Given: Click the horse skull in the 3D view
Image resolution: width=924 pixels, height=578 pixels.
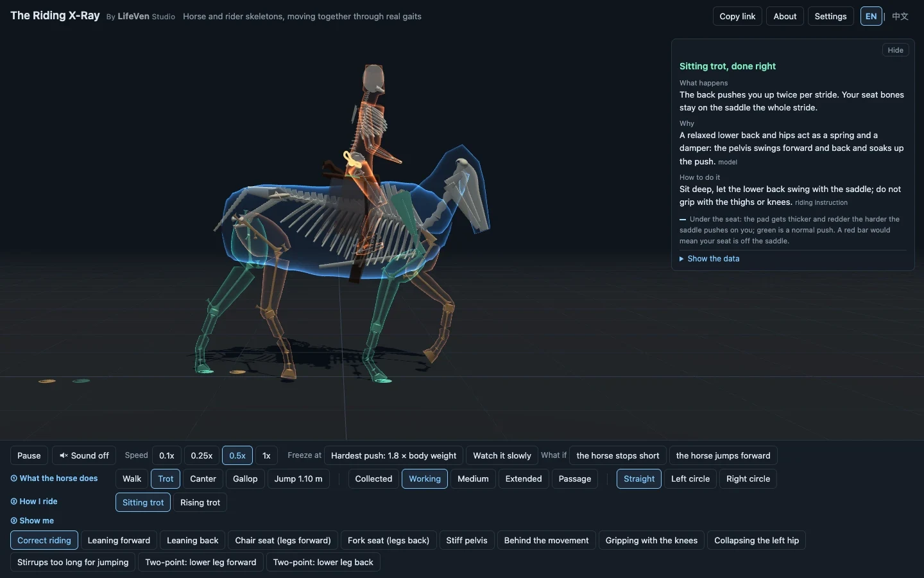Looking at the screenshot, I should (x=468, y=193).
